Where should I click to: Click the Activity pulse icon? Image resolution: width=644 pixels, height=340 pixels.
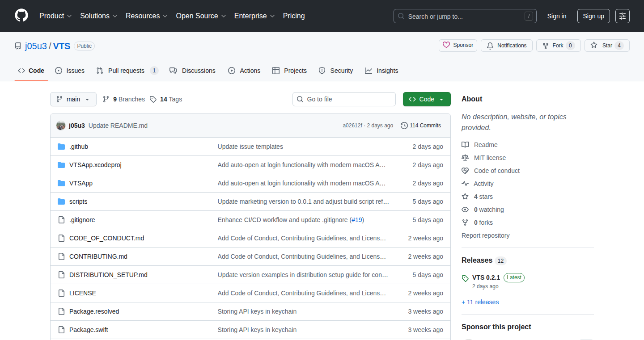(465, 184)
